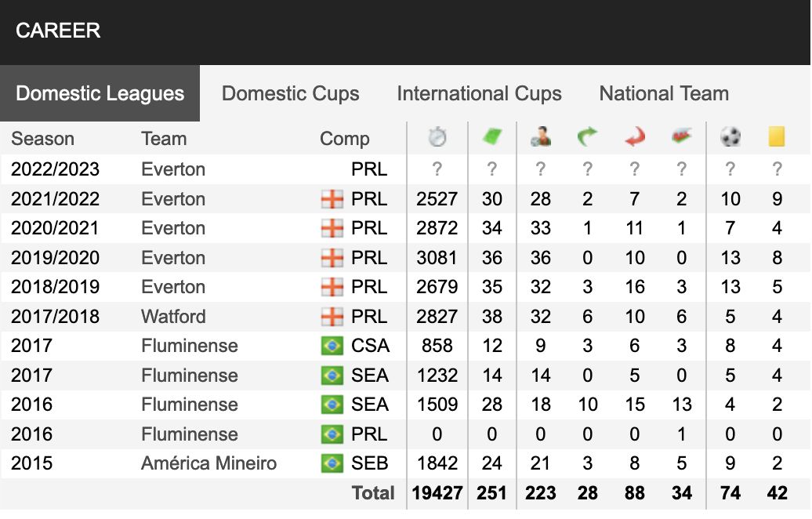Click the England flag in 2019/2020 row
The image size is (812, 519).
tap(332, 257)
